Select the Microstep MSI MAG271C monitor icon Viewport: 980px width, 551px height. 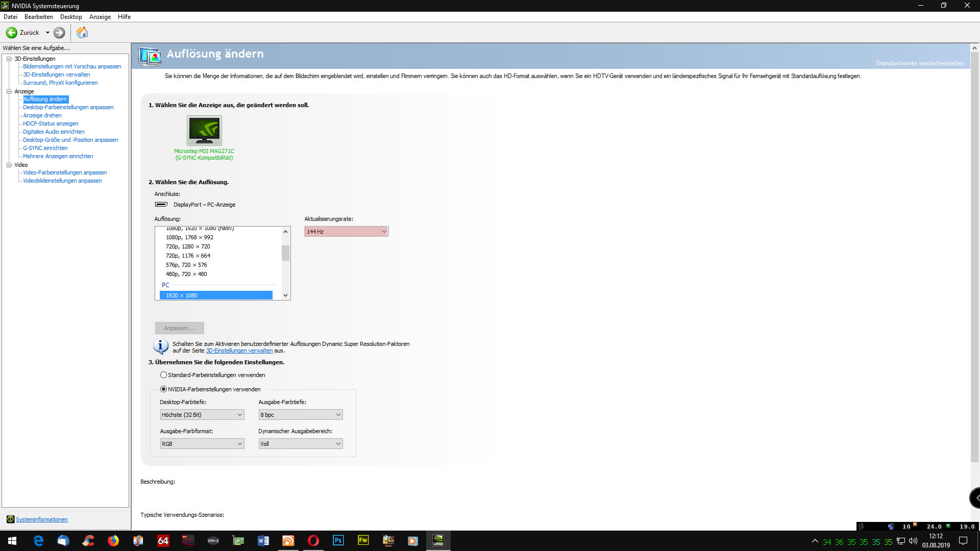tap(204, 131)
